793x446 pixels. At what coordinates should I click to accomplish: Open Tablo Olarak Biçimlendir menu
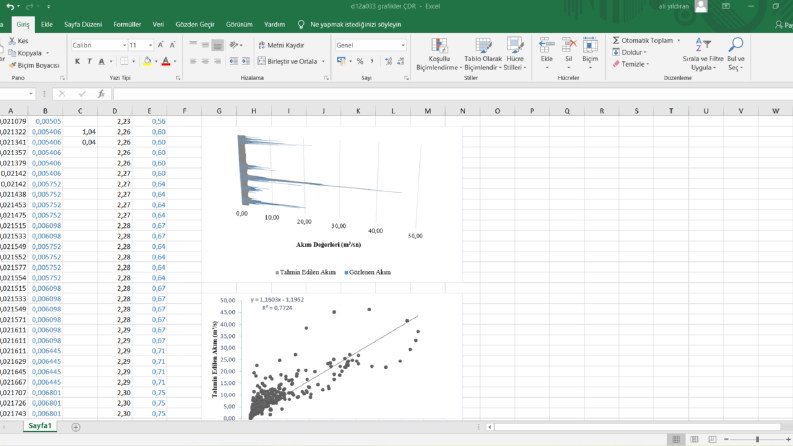(x=483, y=54)
